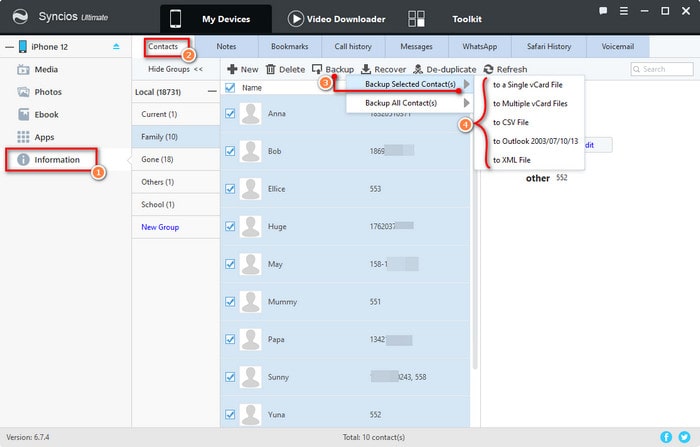Viewport: 700px width, 447px height.
Task: Uncheck Ellice's contact checkbox
Action: tap(230, 188)
